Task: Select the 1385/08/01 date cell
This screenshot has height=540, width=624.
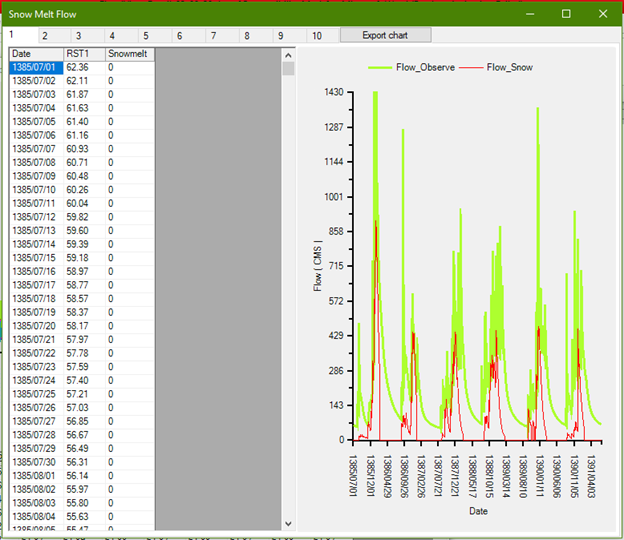Action: [x=36, y=476]
